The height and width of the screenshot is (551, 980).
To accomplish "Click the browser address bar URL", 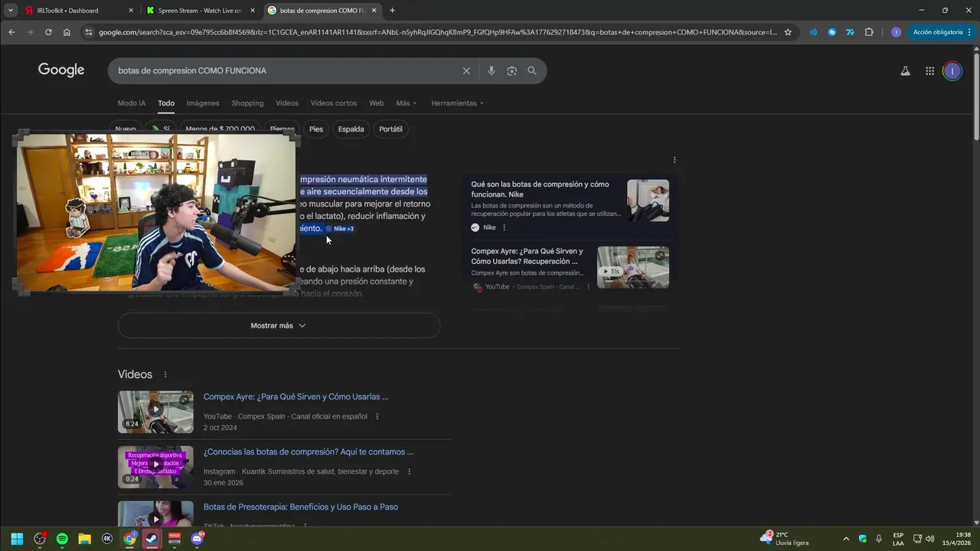I will (436, 32).
